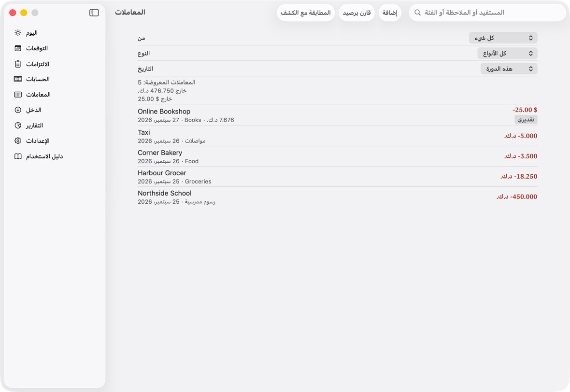
Task: Toggle the sidebar visibility icon
Action: [94, 13]
